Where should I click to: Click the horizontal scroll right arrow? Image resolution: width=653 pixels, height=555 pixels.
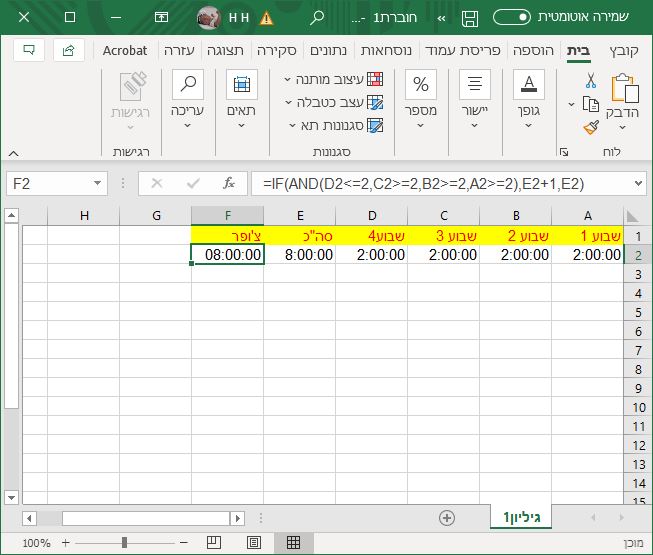(x=237, y=518)
